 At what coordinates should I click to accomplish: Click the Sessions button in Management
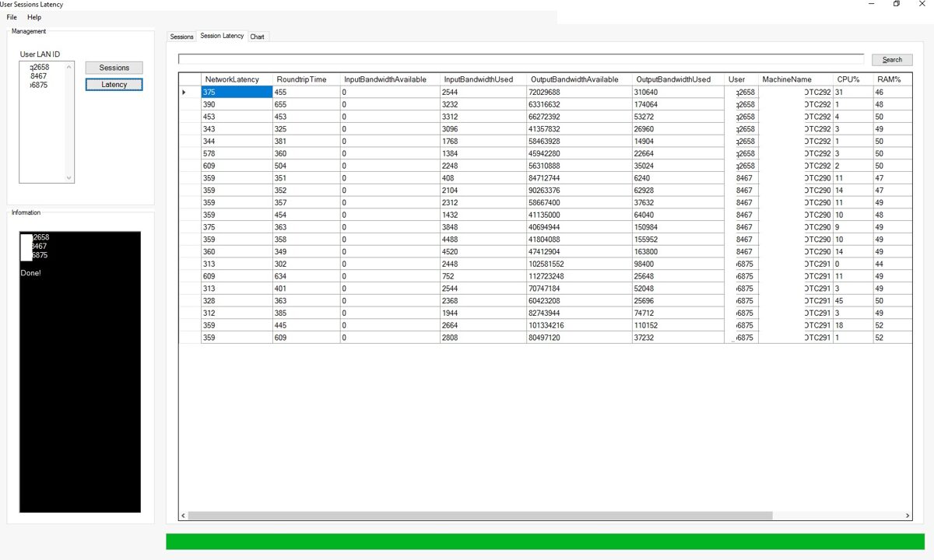(x=114, y=68)
